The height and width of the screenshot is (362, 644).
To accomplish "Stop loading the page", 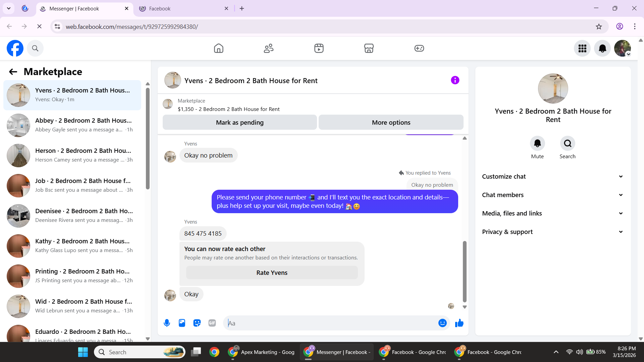I will (39, 26).
